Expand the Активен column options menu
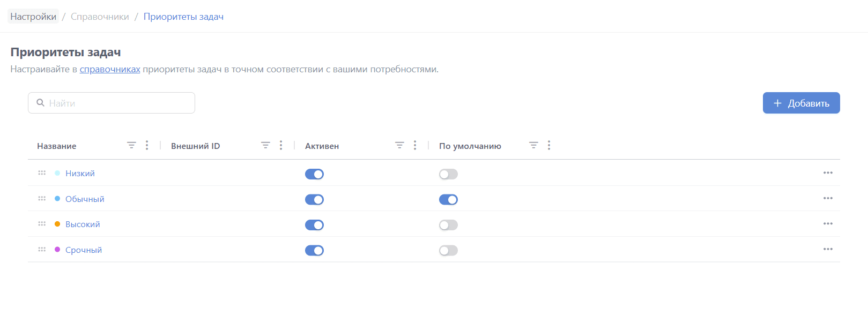Viewport: 868px width, 323px height. pos(415,145)
